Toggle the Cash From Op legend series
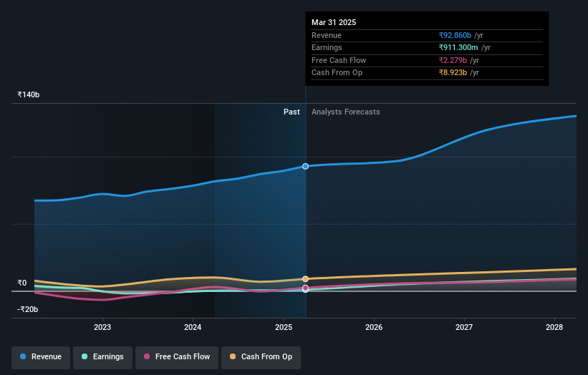The height and width of the screenshot is (375, 588). pyautogui.click(x=261, y=356)
